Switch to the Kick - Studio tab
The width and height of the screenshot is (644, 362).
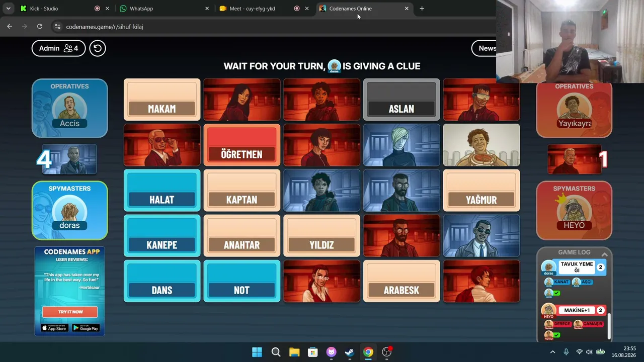(64, 9)
